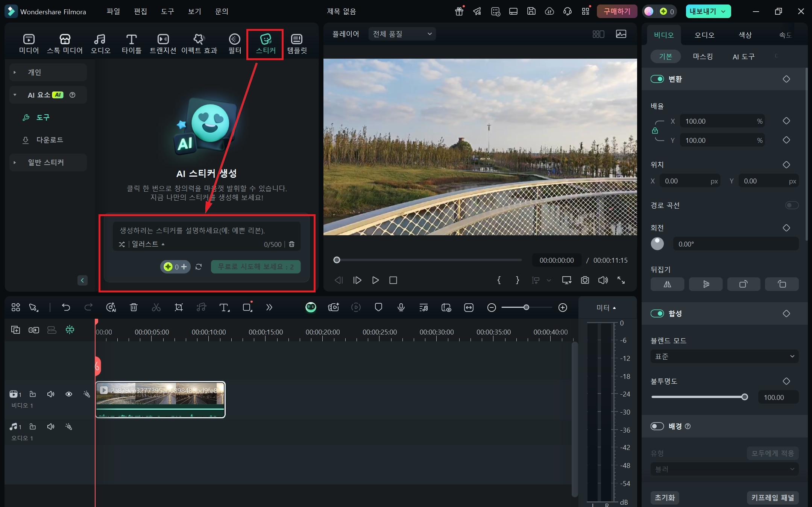Lock the 비디오 1 track
Screen dimensions: 812x507
(x=33, y=394)
